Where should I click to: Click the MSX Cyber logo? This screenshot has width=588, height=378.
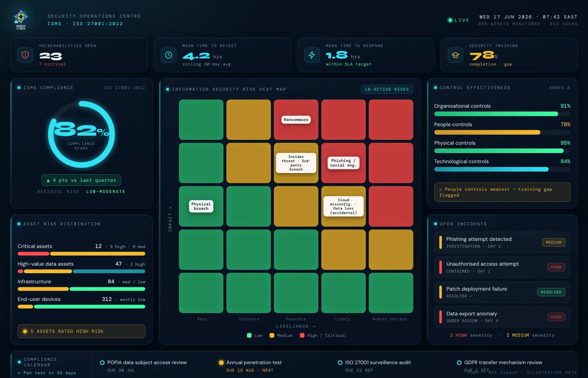tap(21, 20)
